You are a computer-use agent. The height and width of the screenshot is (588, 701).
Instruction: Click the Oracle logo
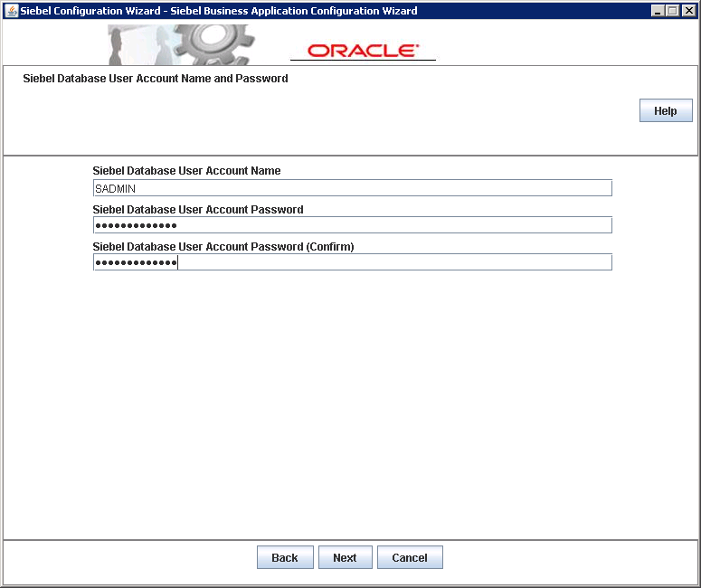pos(363,51)
